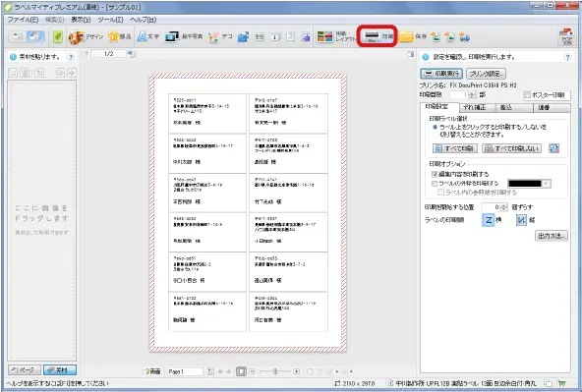Adjust the 印刷部数 copies stepper

pyautogui.click(x=472, y=95)
